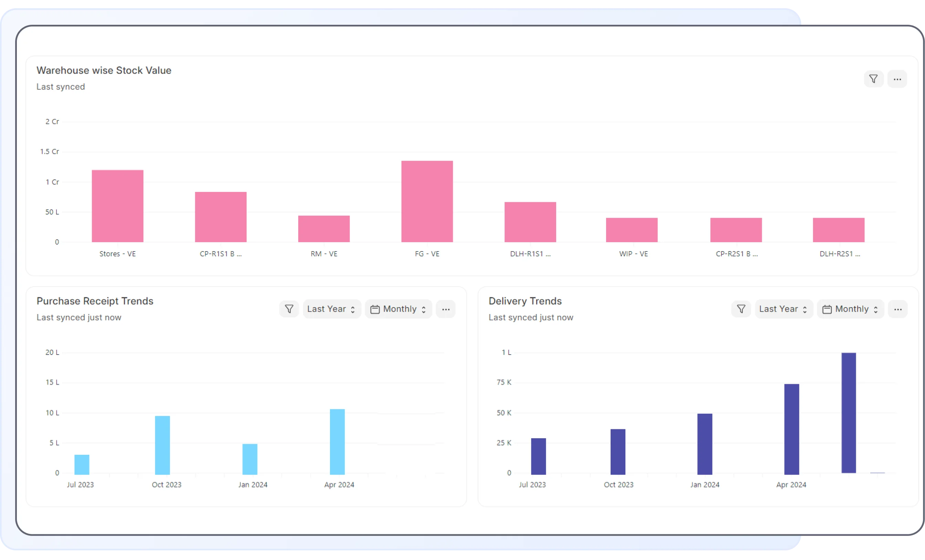
Task: Open ellipsis menu on Purchase Receipt Trends
Action: 446,310
